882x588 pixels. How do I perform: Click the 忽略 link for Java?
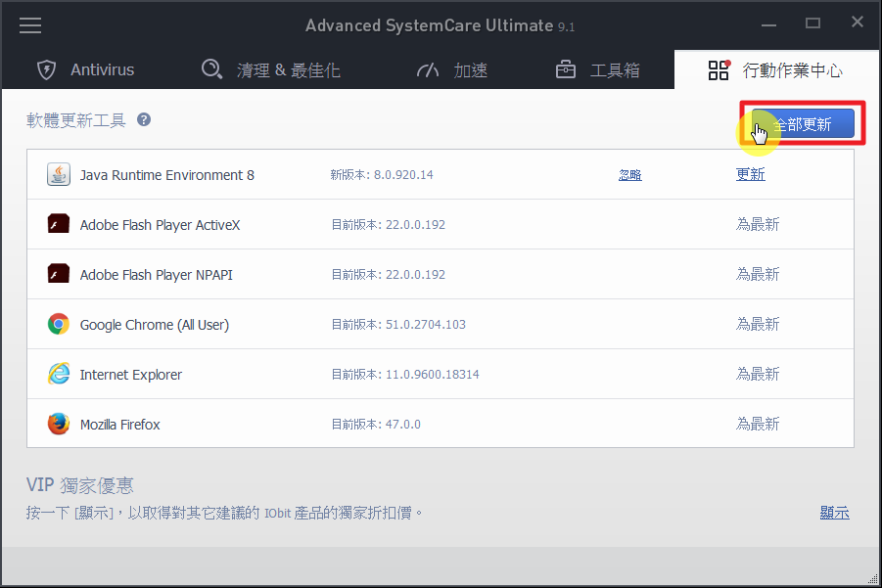coord(630,175)
